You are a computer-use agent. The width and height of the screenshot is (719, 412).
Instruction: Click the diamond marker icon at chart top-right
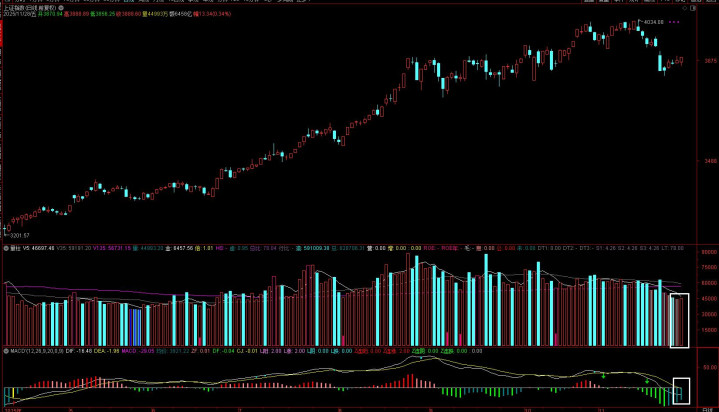(685, 8)
